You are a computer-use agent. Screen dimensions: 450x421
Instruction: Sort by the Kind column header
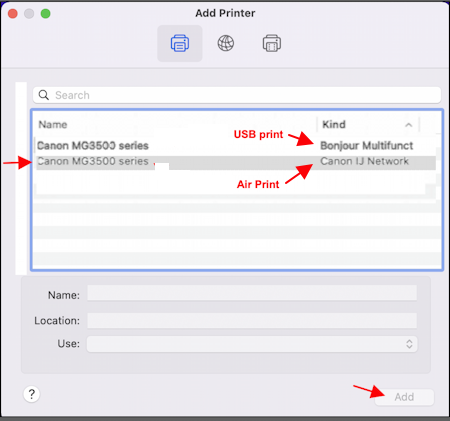tap(368, 125)
